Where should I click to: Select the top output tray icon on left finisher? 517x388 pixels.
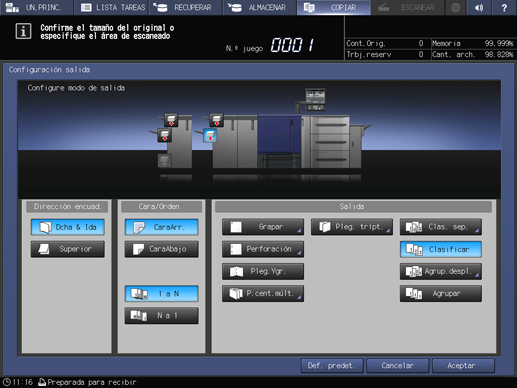click(x=171, y=120)
